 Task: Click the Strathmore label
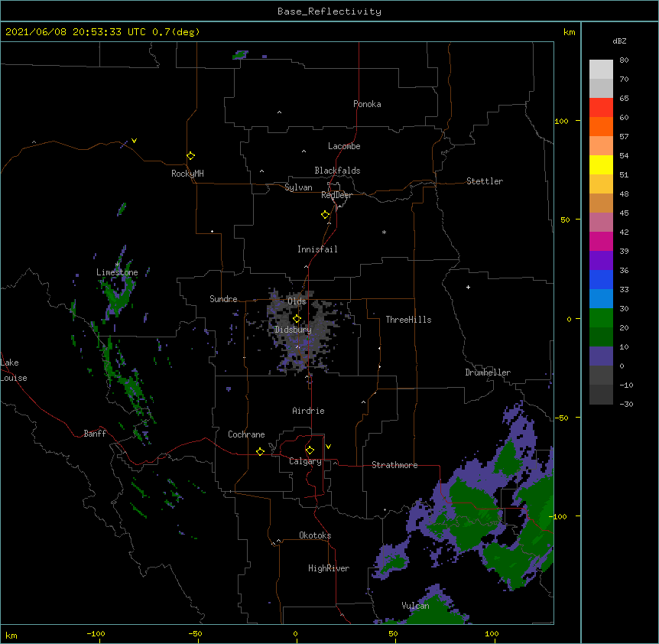(x=394, y=465)
